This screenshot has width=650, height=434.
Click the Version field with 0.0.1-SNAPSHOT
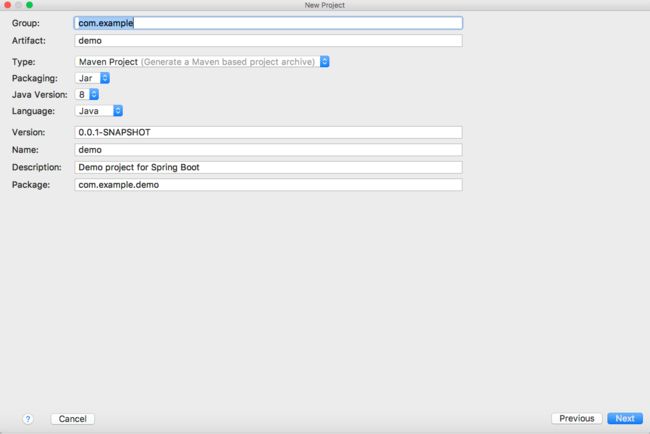(x=268, y=132)
